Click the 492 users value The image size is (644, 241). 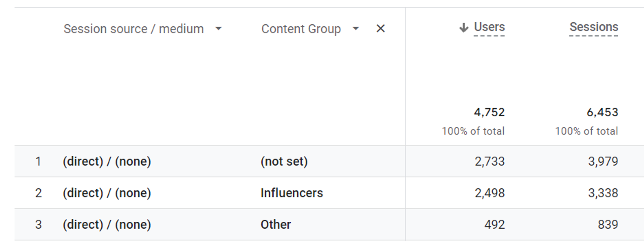pos(494,224)
